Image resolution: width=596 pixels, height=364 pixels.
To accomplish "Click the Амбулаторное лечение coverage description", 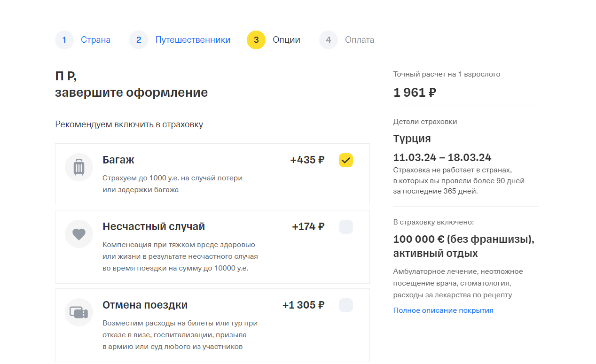I will pos(458,283).
